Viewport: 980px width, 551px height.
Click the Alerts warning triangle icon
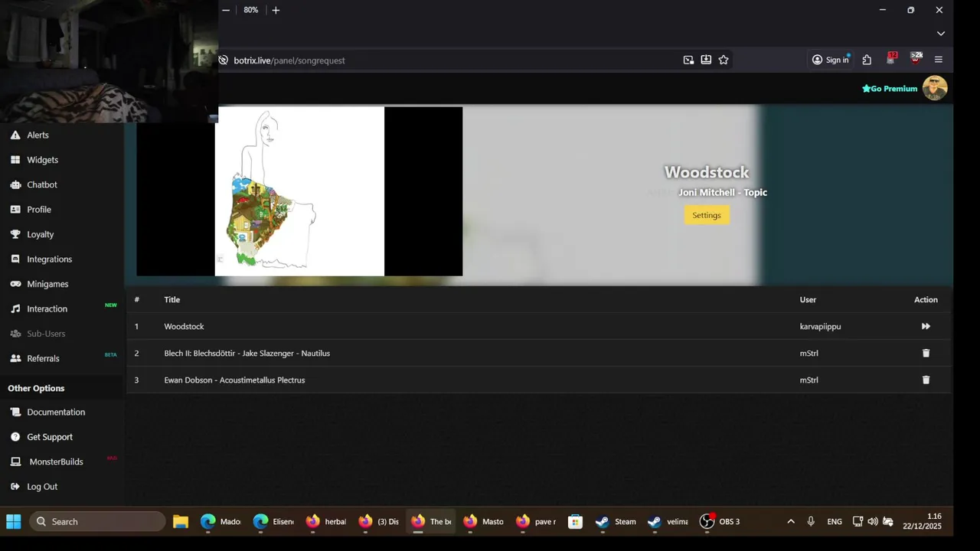click(15, 135)
